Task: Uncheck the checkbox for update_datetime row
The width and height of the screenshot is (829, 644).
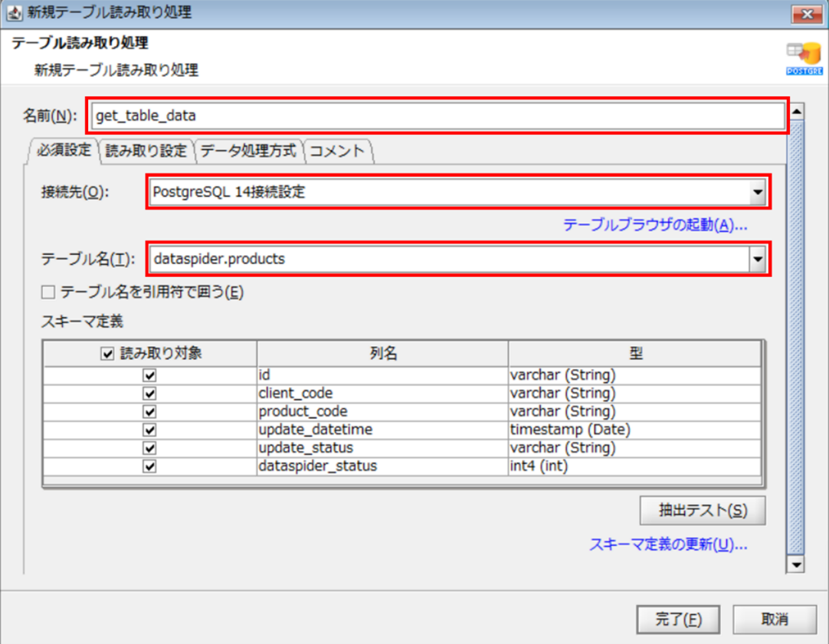Action: tap(150, 430)
